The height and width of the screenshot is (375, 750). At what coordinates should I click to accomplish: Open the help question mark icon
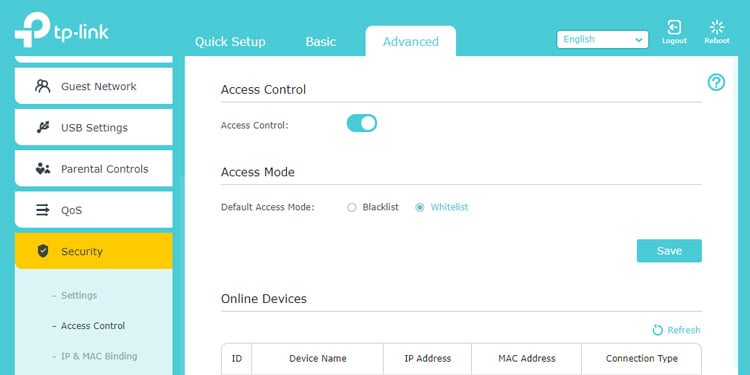click(x=716, y=82)
